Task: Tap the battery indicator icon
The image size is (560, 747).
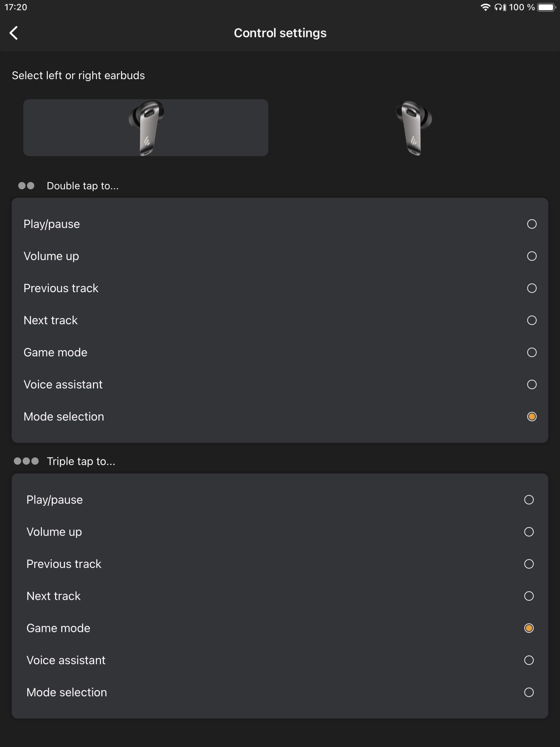Action: pyautogui.click(x=546, y=7)
